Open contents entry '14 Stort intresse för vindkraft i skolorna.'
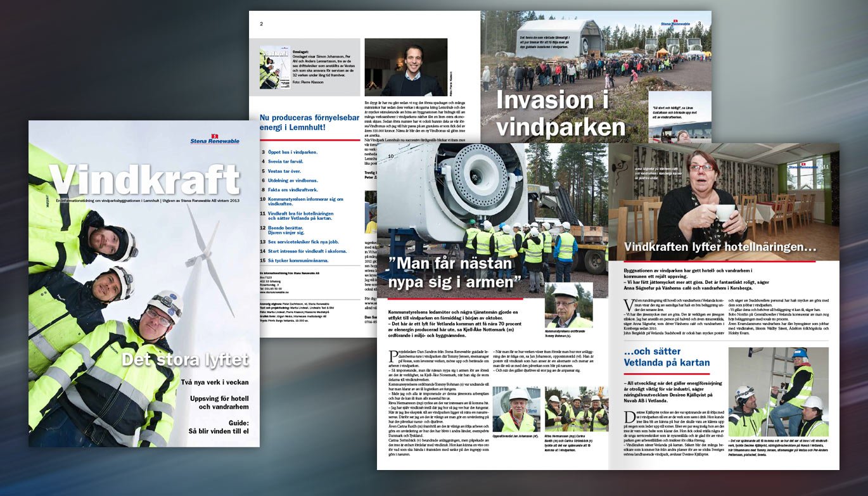This screenshot has height=496, width=868. click(304, 251)
